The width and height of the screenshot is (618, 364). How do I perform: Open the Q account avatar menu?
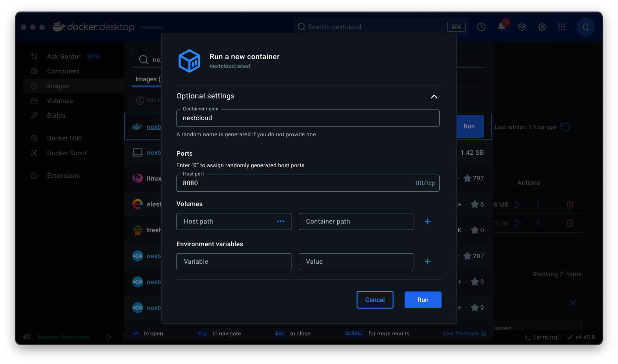[x=585, y=27]
